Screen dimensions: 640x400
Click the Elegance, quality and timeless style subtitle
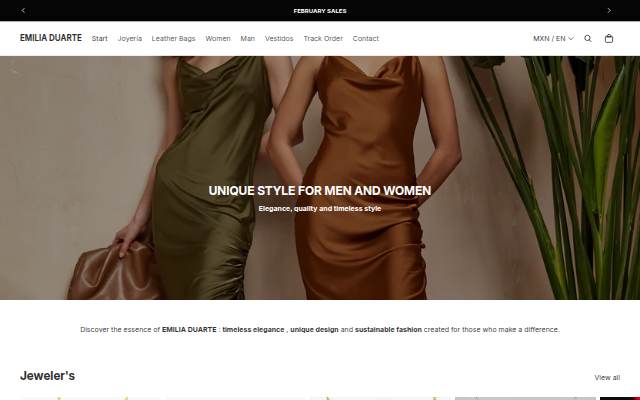click(320, 209)
